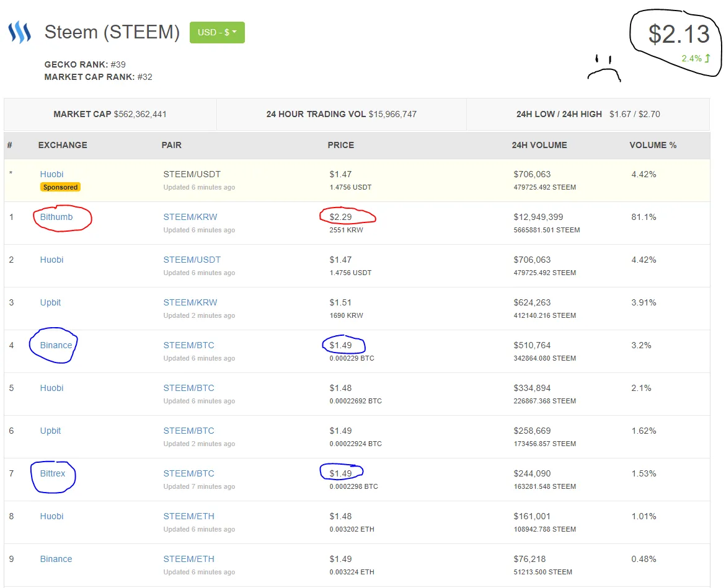
Task: Click the Sponsored badge under Huobi
Action: [60, 187]
